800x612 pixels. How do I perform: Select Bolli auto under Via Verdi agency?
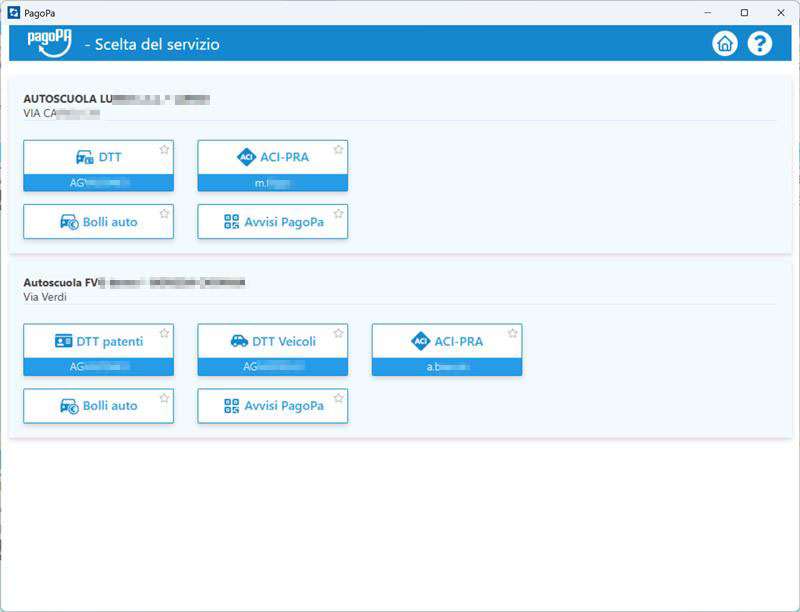(98, 406)
